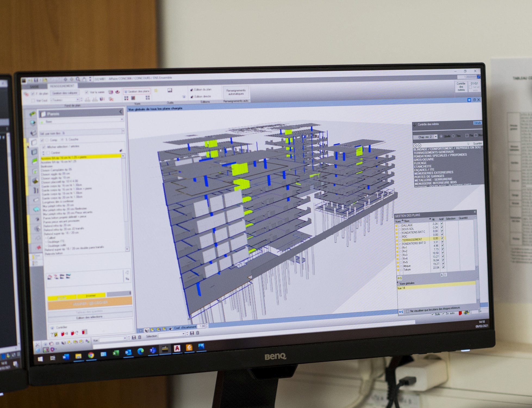
Task: Enable 'Ne visualiser que les plans des étages inférieurs'
Action: [407, 311]
